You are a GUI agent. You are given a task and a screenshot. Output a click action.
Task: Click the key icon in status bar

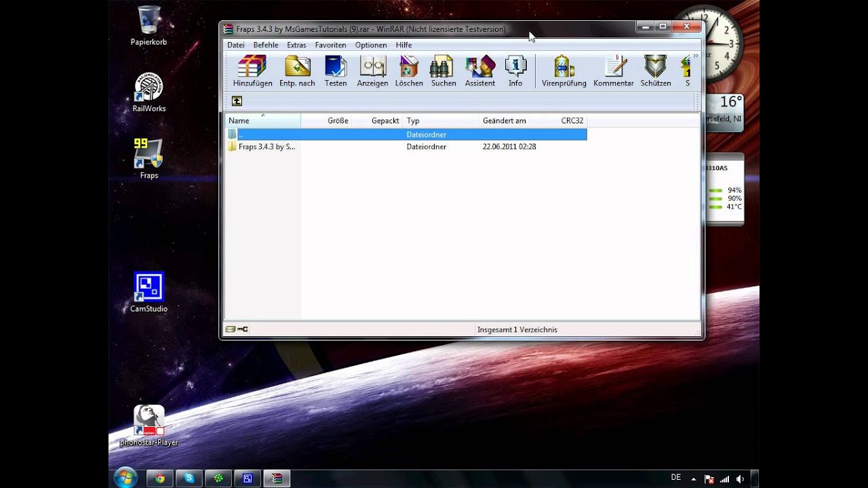(x=243, y=329)
